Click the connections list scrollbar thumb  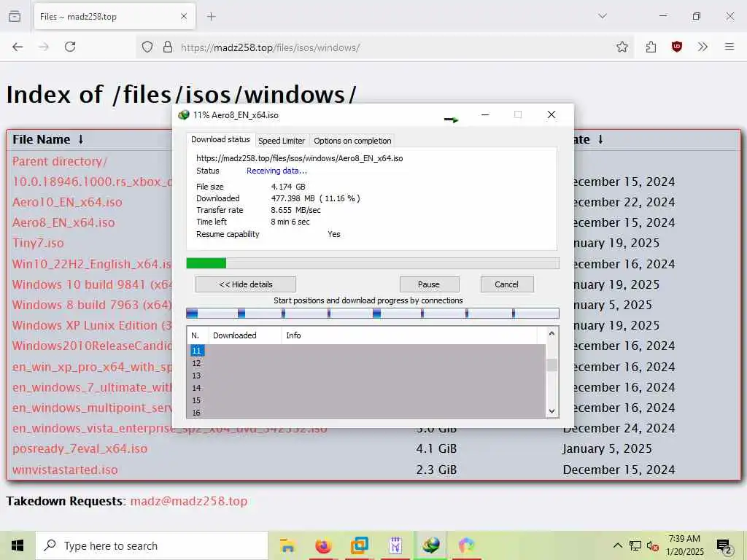pyautogui.click(x=551, y=365)
